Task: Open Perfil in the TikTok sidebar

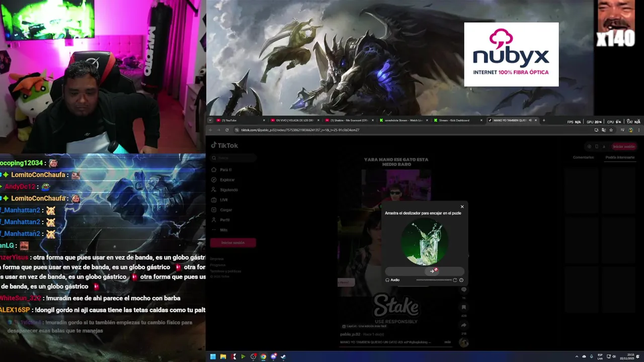Action: (x=221, y=220)
